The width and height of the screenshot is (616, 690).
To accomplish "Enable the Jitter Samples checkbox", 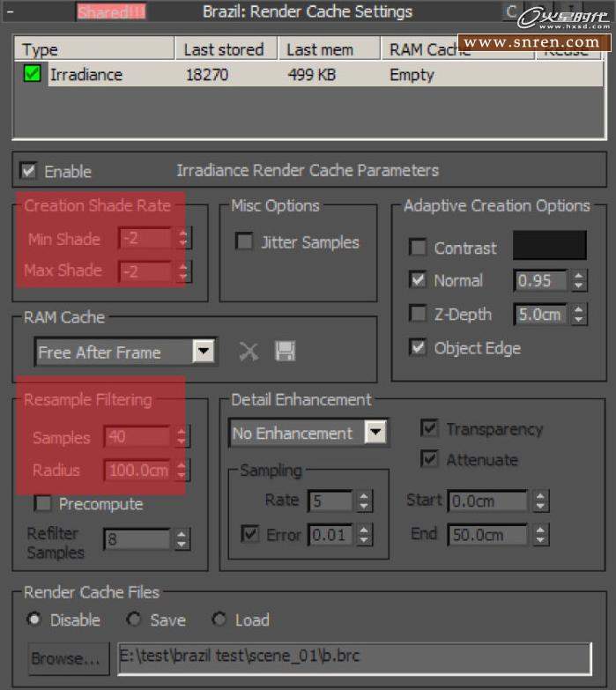I will 244,241.
